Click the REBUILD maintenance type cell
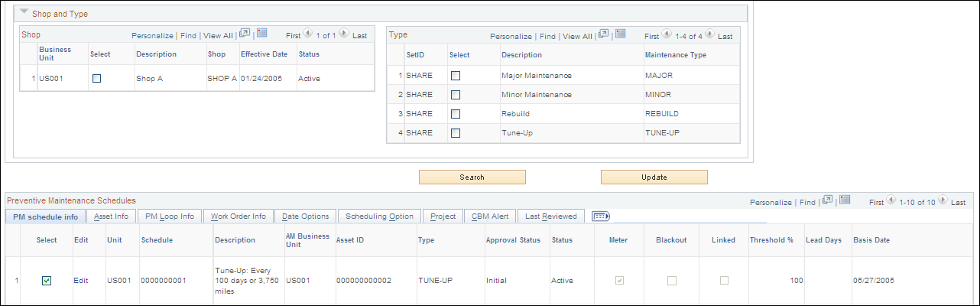980x306 pixels. tap(662, 113)
